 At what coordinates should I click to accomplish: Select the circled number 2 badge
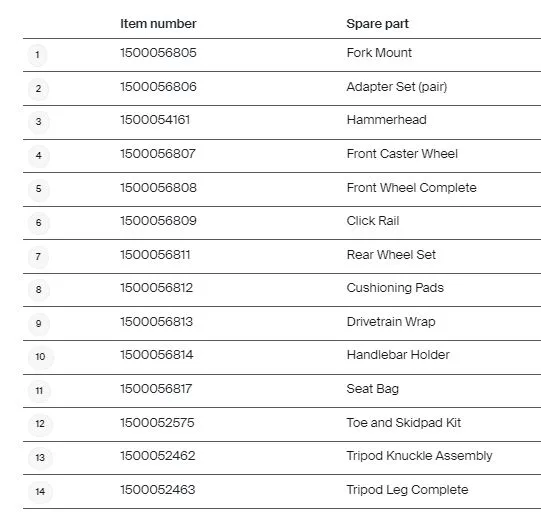[38, 89]
